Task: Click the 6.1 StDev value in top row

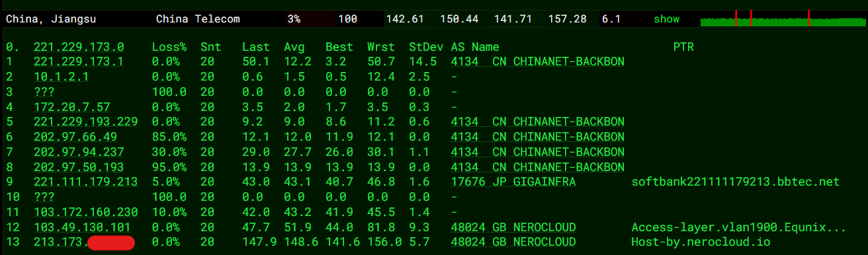Action: pyautogui.click(x=611, y=19)
